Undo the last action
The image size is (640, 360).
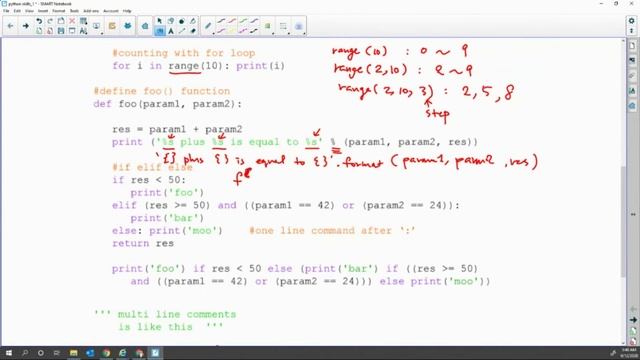(x=39, y=21)
